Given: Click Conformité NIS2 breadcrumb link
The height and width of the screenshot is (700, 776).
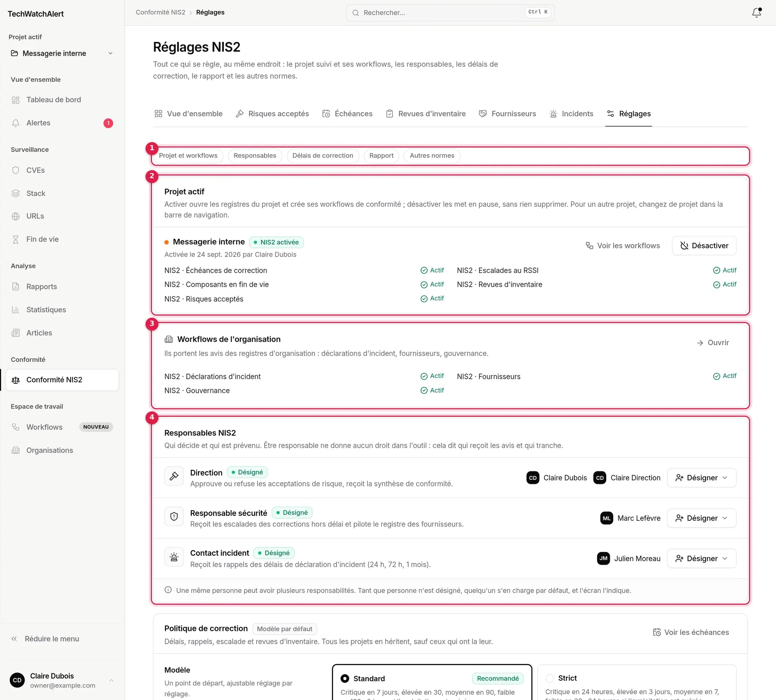Looking at the screenshot, I should pyautogui.click(x=160, y=13).
